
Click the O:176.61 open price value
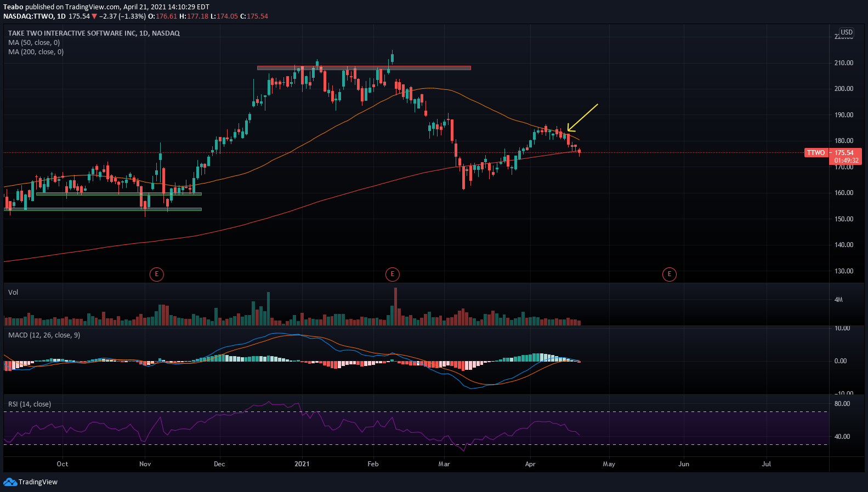pos(163,16)
